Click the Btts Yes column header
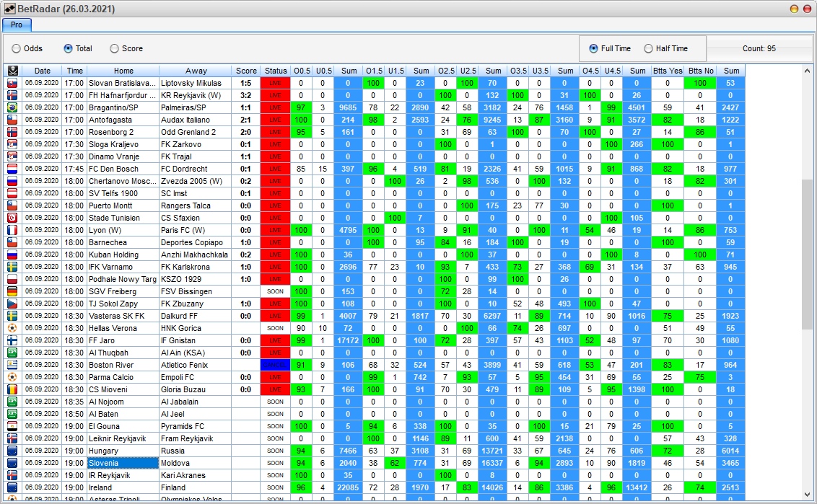The height and width of the screenshot is (504, 817). tap(668, 71)
